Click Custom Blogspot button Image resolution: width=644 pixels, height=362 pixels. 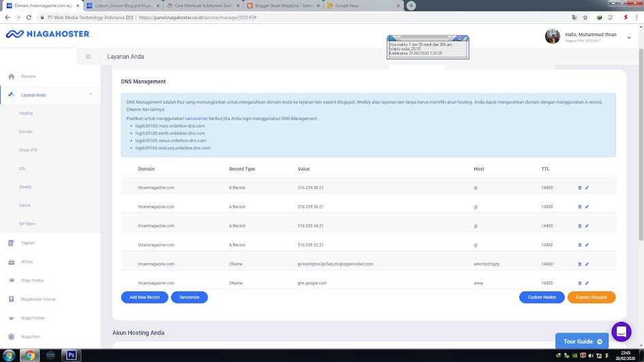tap(592, 297)
